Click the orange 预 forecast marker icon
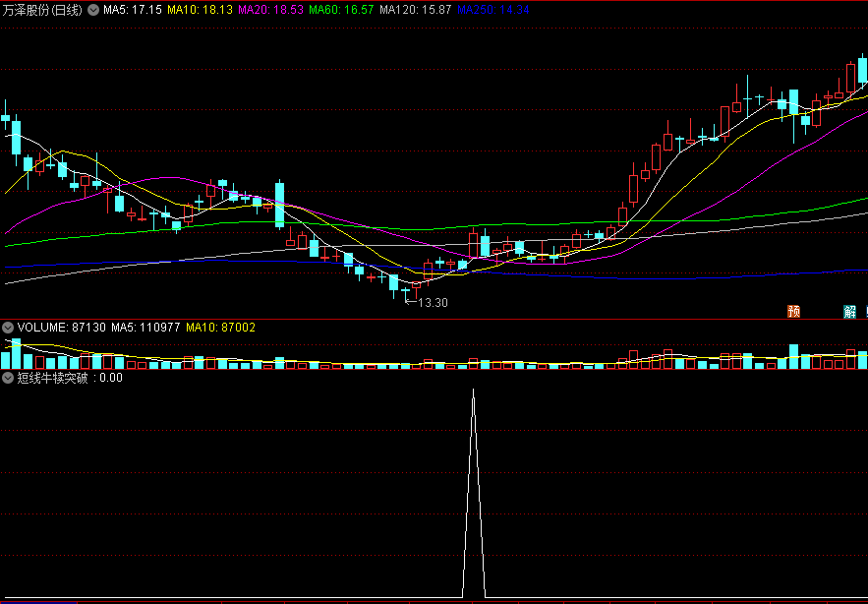 [x=794, y=312]
